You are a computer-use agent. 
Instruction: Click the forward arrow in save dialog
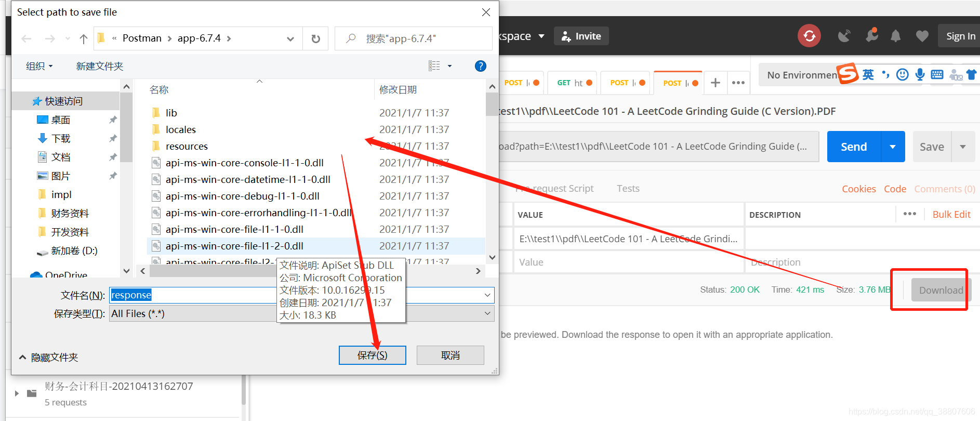tap(50, 38)
